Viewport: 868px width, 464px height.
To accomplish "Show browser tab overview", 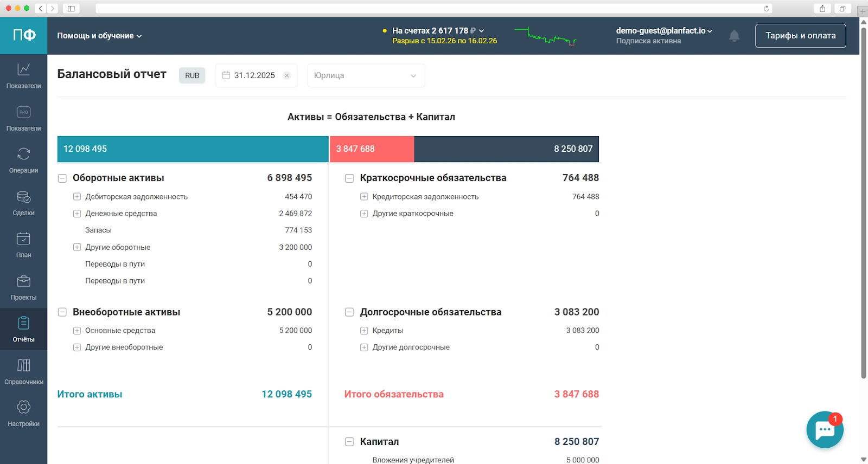I will pos(842,8).
